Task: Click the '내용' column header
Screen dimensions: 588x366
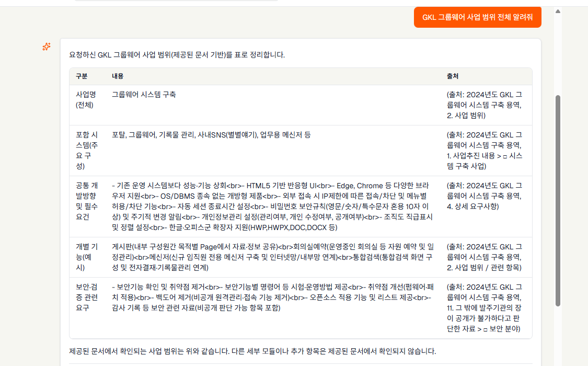Action: pyautogui.click(x=118, y=76)
